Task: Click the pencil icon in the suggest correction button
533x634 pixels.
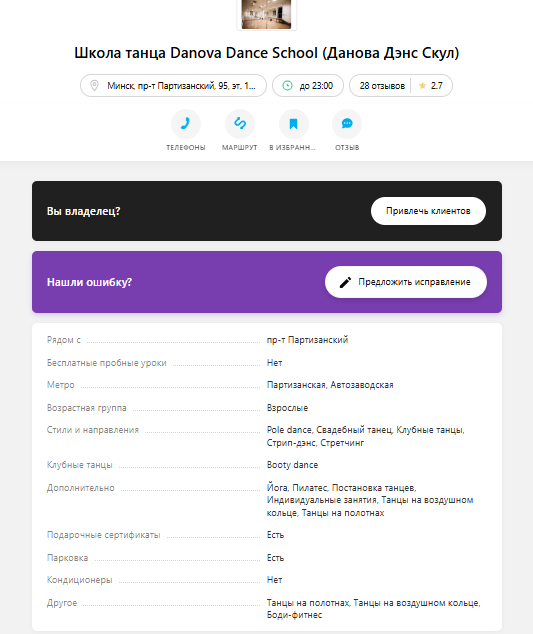Action: pos(345,282)
